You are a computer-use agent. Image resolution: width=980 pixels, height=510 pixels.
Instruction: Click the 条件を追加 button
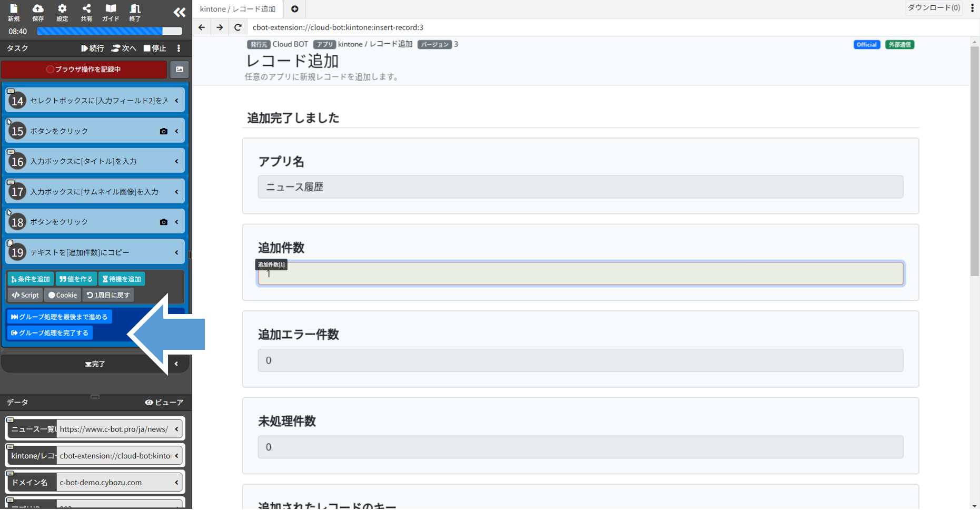click(x=31, y=279)
